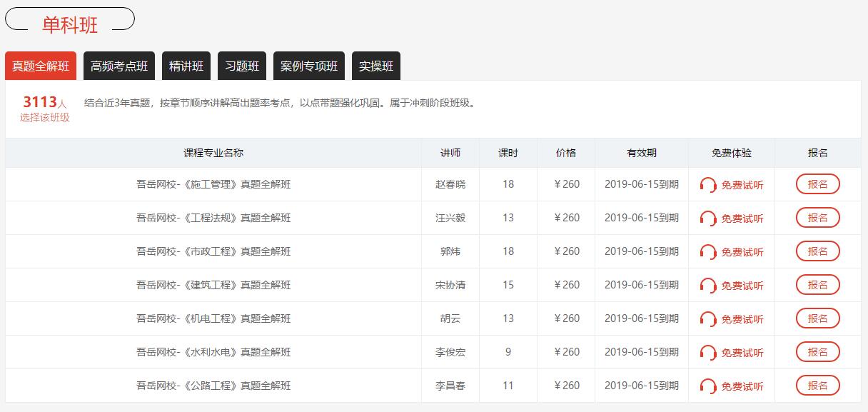The image size is (868, 412).
Task: Click headphone icon in 市政工程 row
Action: coord(708,252)
